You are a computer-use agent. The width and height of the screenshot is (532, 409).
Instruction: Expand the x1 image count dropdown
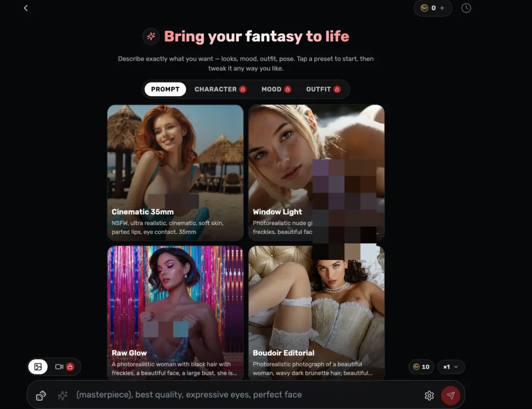[450, 367]
